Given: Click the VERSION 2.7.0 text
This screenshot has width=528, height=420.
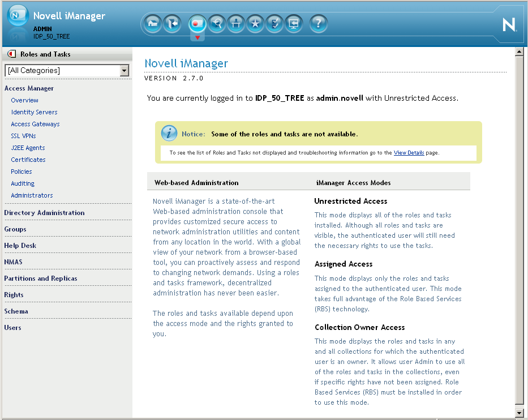Looking at the screenshot, I should pos(174,78).
